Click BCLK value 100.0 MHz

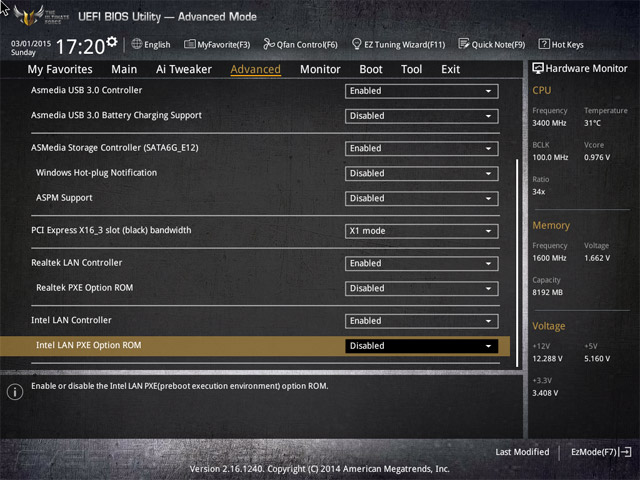tap(550, 157)
